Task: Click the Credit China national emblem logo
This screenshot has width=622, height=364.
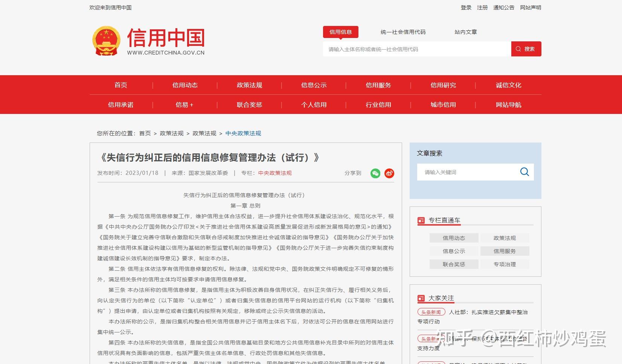Action: [106, 41]
